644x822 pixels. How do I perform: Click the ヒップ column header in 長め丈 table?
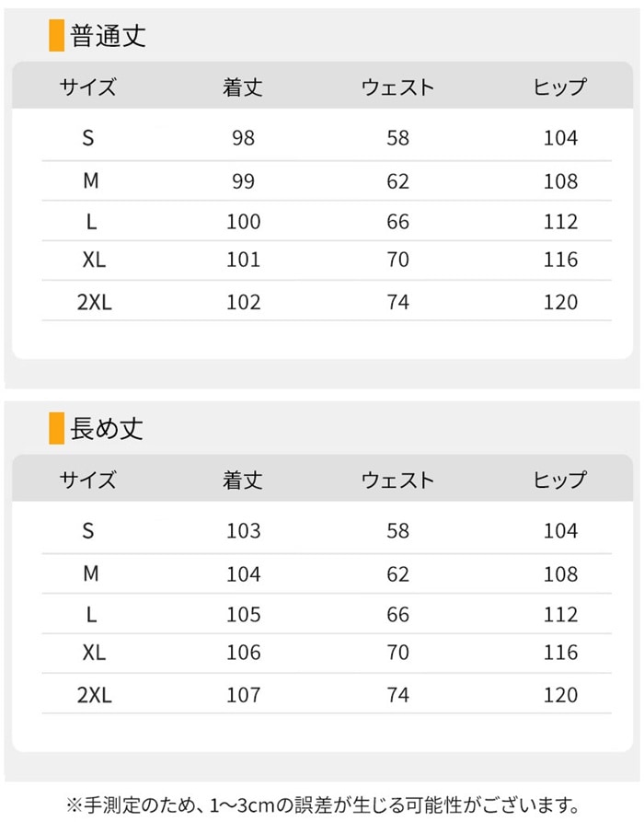click(559, 480)
